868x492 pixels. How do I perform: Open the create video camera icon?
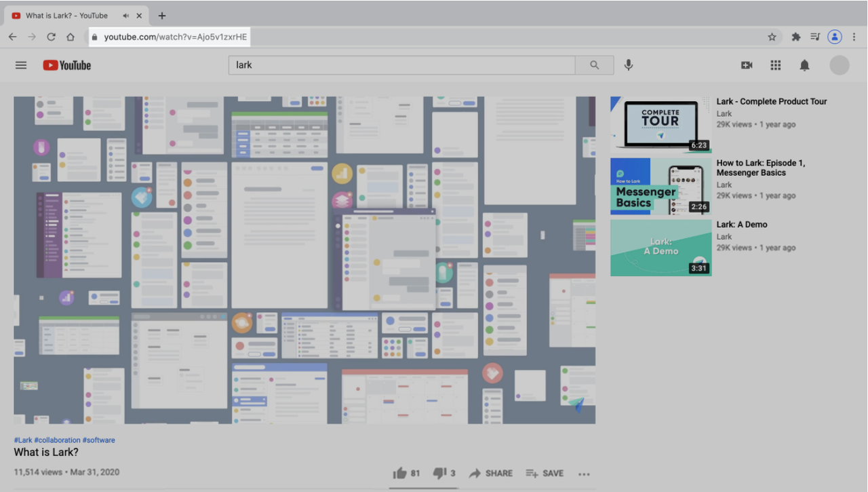click(x=747, y=65)
